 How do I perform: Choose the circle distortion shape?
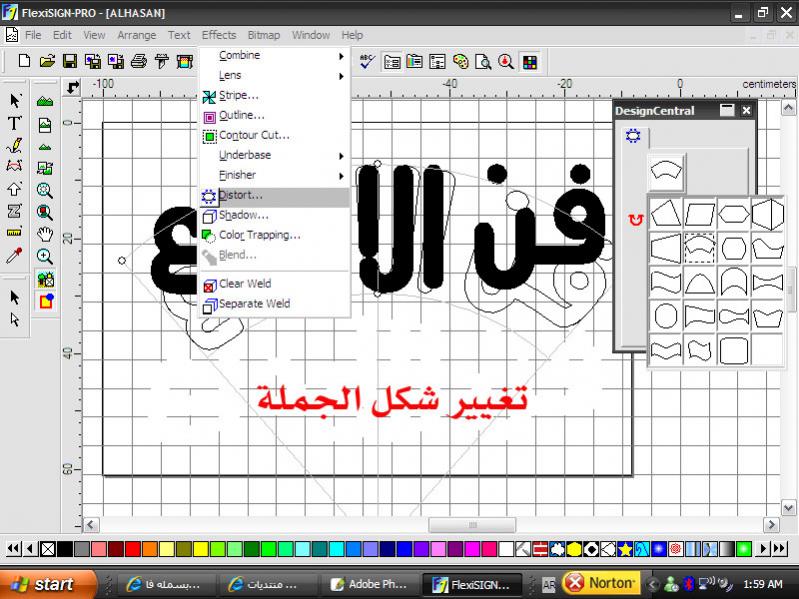coord(665,316)
